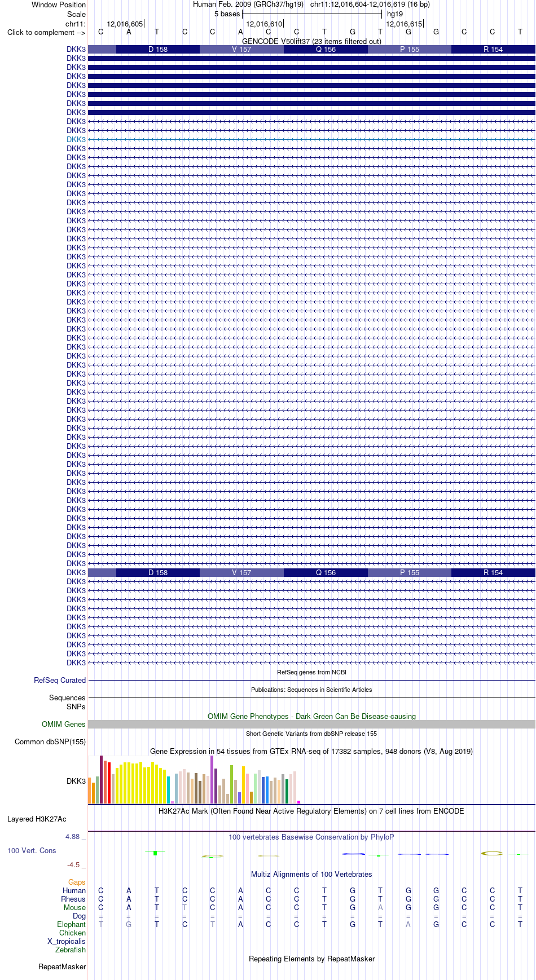The image size is (536, 980).
Task: Click the Scale ruler label
Action: 77,14
